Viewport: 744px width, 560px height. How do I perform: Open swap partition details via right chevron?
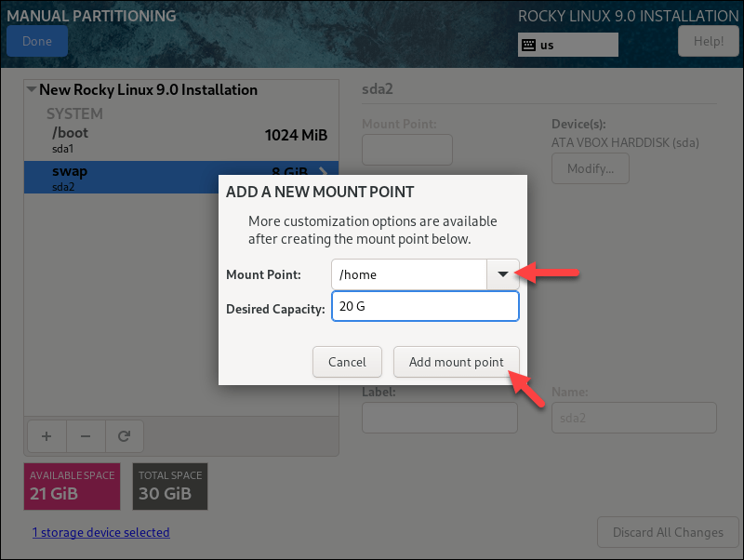(x=323, y=171)
